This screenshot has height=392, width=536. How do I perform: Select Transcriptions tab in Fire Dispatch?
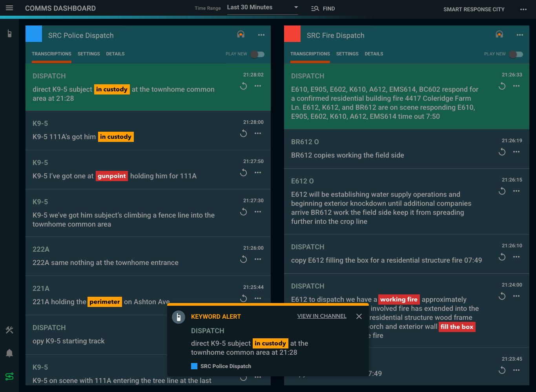(310, 54)
